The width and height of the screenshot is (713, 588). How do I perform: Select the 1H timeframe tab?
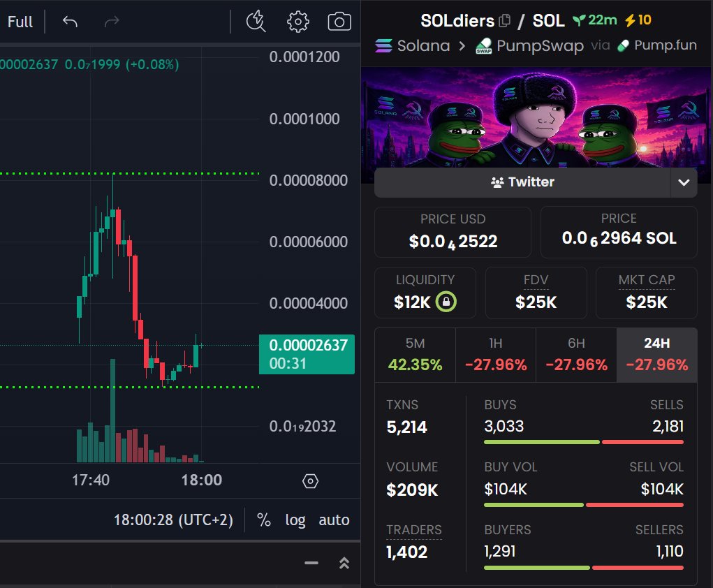click(x=496, y=355)
